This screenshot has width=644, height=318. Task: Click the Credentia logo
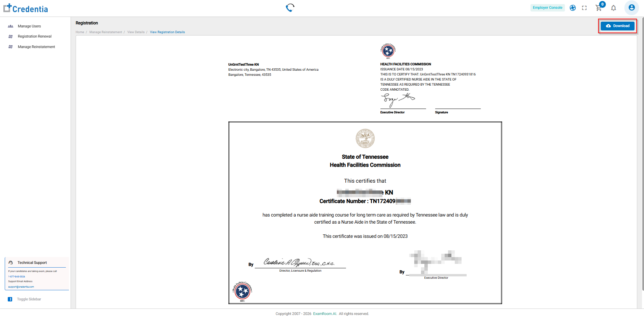(x=26, y=8)
